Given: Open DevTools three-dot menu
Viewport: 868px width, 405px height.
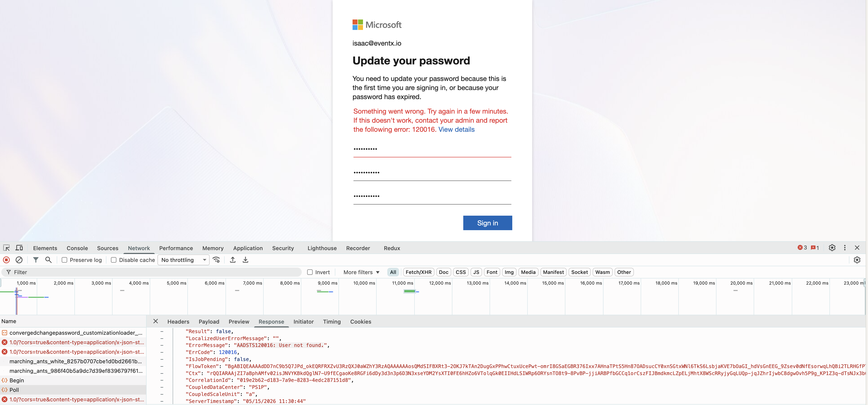Looking at the screenshot, I should tap(845, 248).
